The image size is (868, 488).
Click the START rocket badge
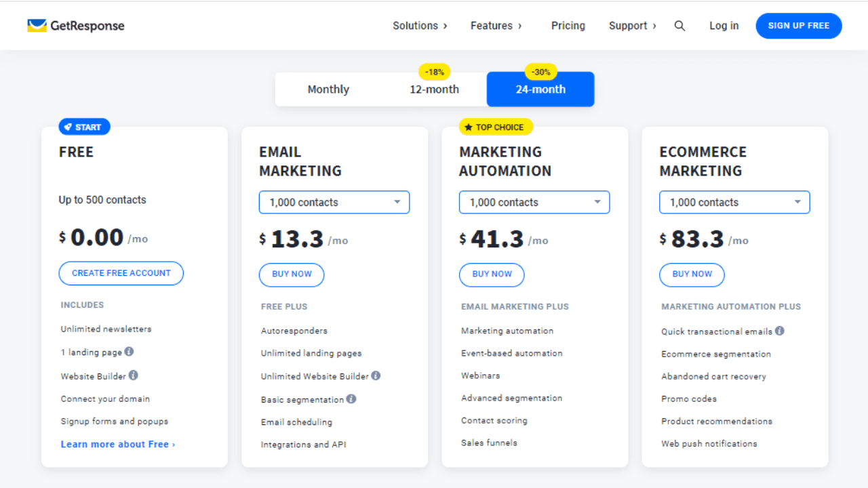84,127
